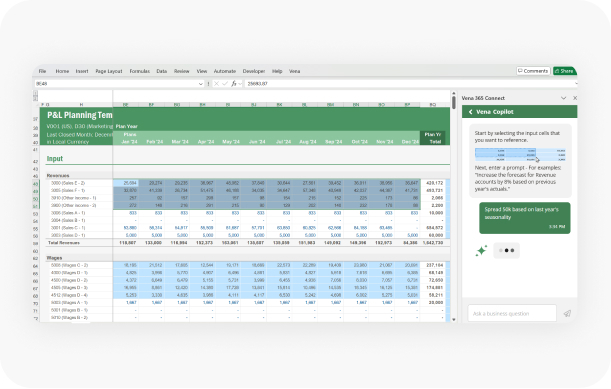This screenshot has width=611, height=389.
Task: Click the green Share button
Action: [564, 71]
